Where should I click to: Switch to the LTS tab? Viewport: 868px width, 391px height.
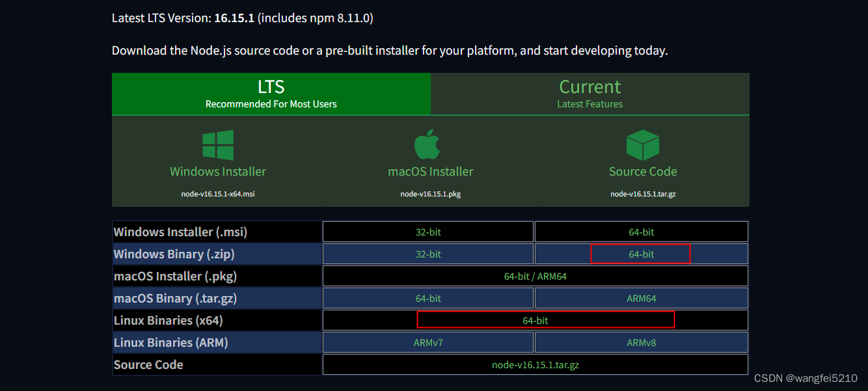point(271,94)
